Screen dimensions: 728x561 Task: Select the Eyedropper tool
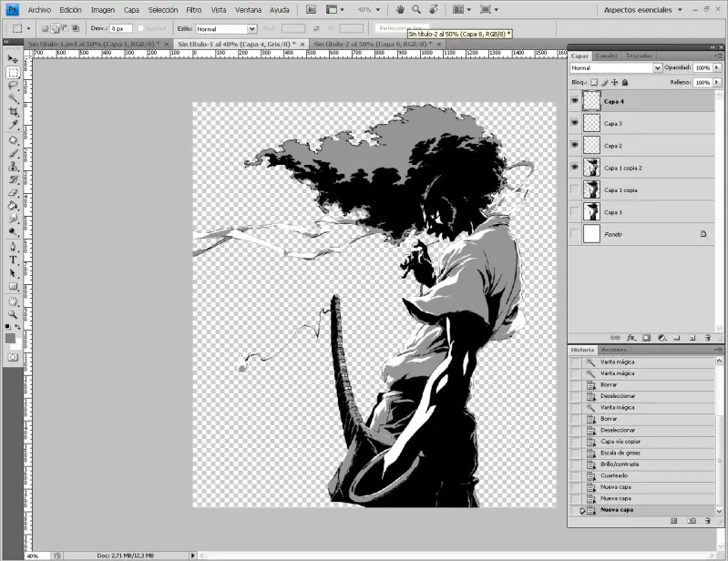13,125
